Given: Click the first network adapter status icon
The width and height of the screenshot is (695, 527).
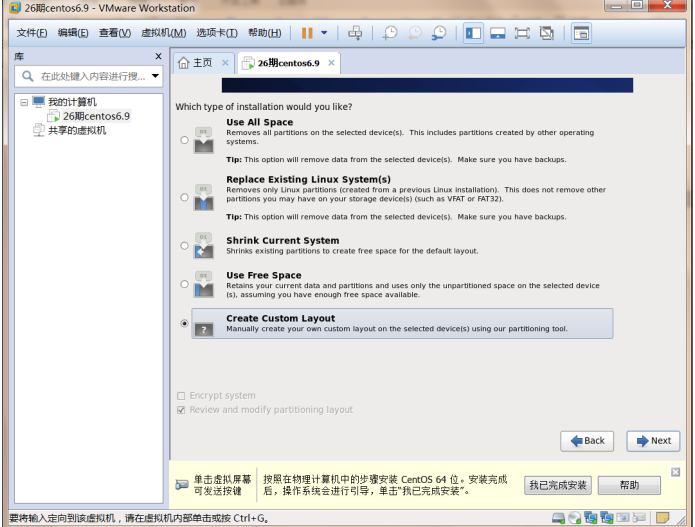Looking at the screenshot, I should tap(590, 518).
